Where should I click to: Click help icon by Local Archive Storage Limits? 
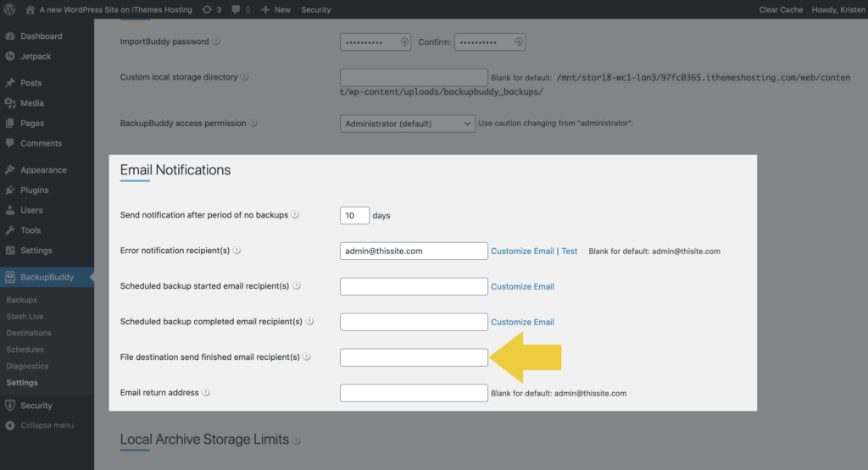[x=296, y=440]
